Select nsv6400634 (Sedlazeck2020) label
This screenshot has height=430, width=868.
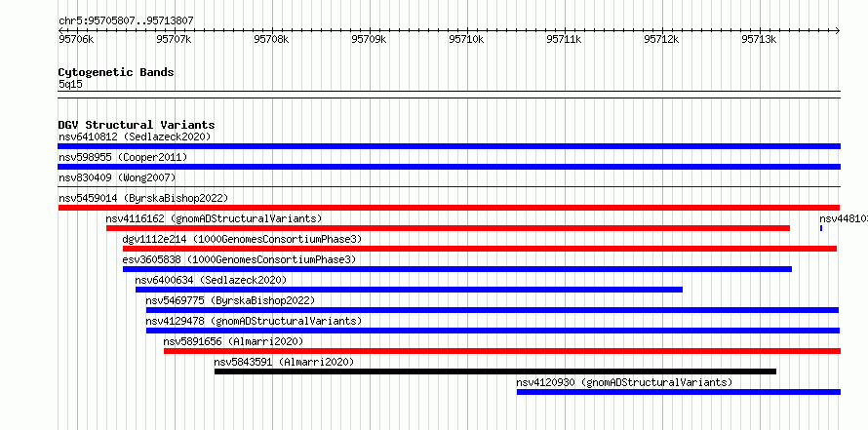(211, 280)
